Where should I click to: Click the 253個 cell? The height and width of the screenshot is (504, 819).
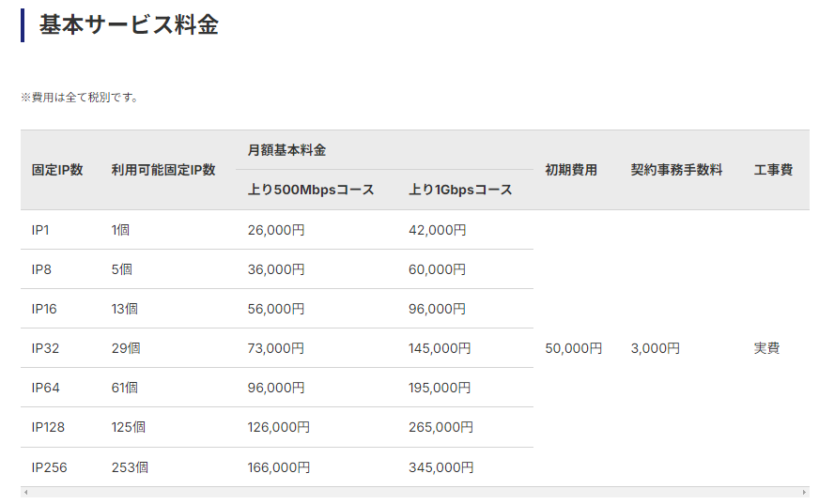click(130, 467)
